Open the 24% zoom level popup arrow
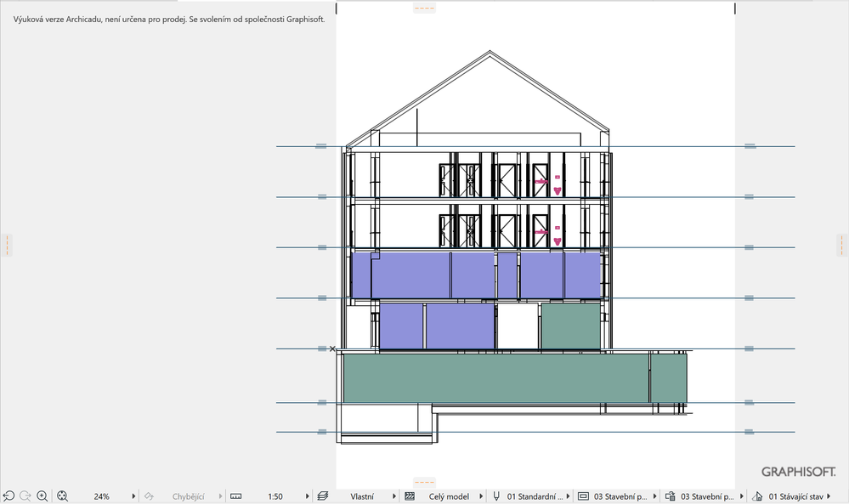 [133, 496]
